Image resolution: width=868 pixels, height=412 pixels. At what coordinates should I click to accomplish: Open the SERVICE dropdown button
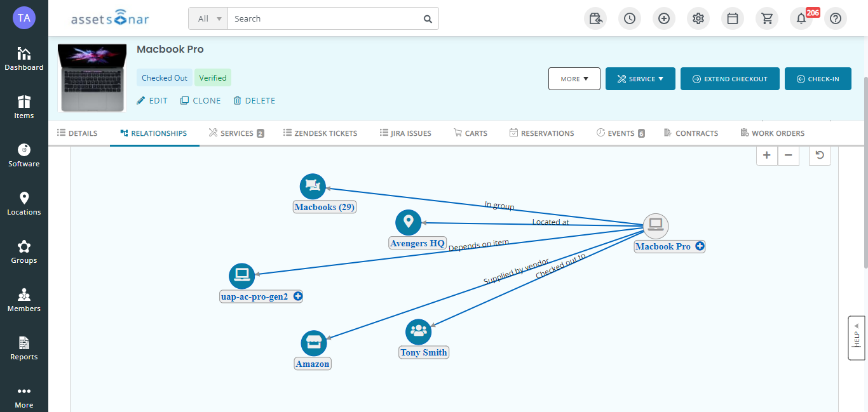[x=641, y=79]
